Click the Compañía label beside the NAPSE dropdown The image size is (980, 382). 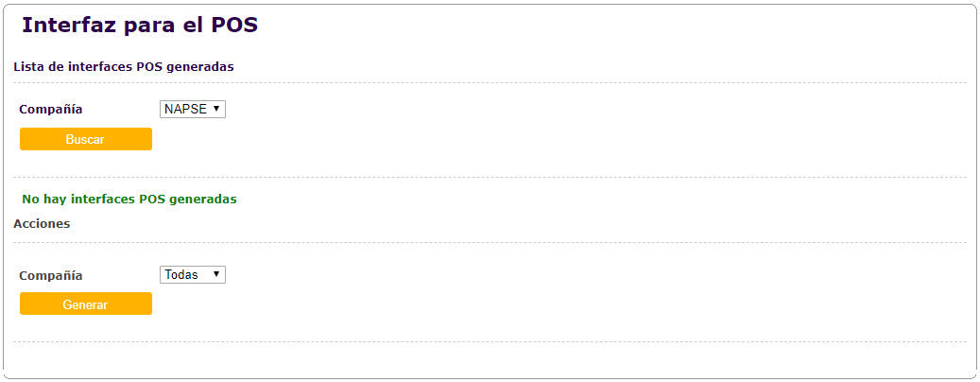point(51,110)
